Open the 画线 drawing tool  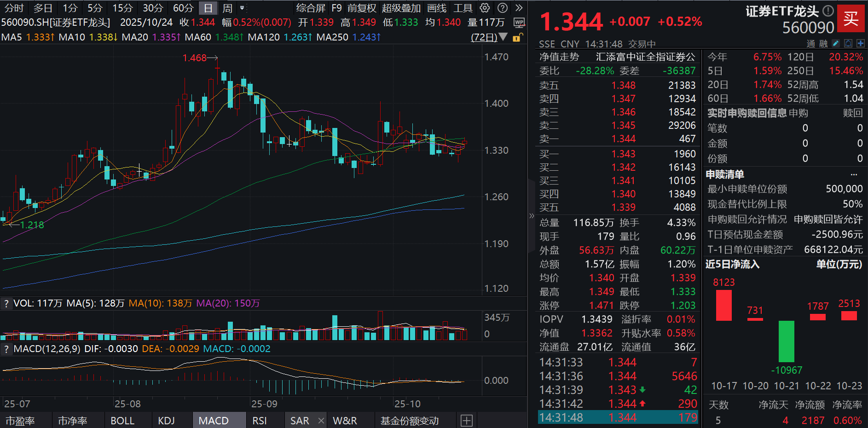(437, 8)
